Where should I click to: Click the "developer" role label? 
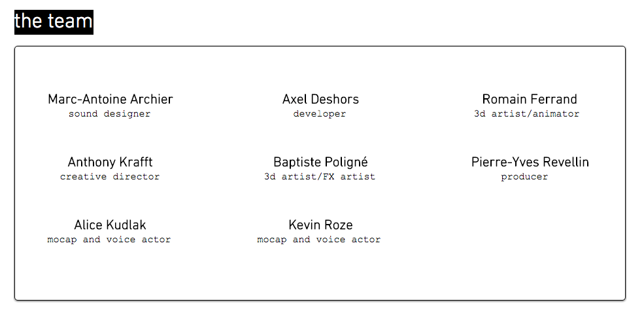(320, 114)
